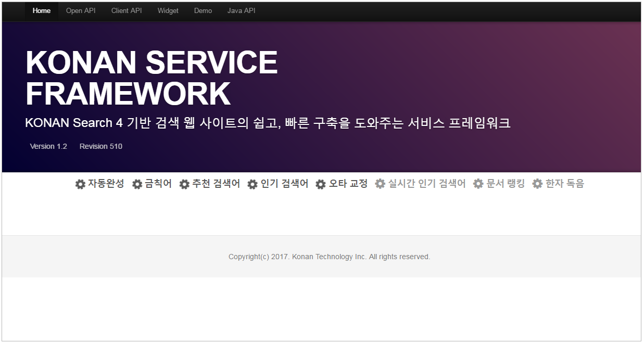
Task: Click the KONAN SERVICE FRAMEWORK heading
Action: coord(151,78)
